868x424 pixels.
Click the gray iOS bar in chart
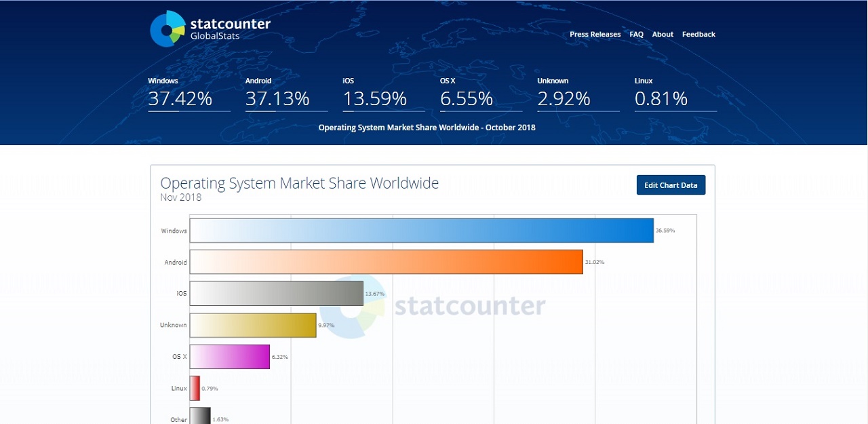point(277,294)
